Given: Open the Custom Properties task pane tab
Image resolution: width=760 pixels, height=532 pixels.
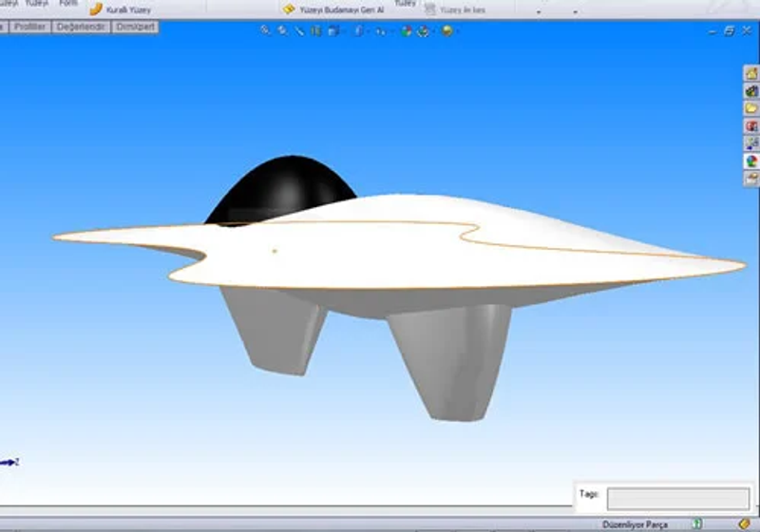Looking at the screenshot, I should pyautogui.click(x=751, y=179).
